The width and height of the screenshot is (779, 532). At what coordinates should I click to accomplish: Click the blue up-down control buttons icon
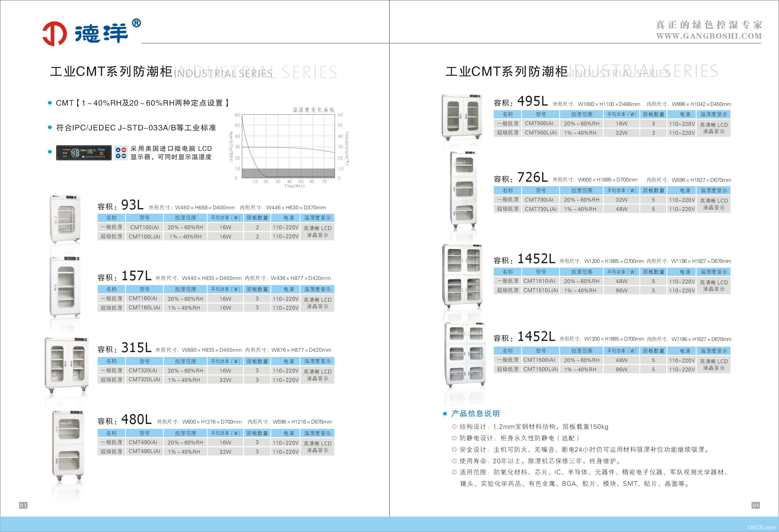point(121,153)
